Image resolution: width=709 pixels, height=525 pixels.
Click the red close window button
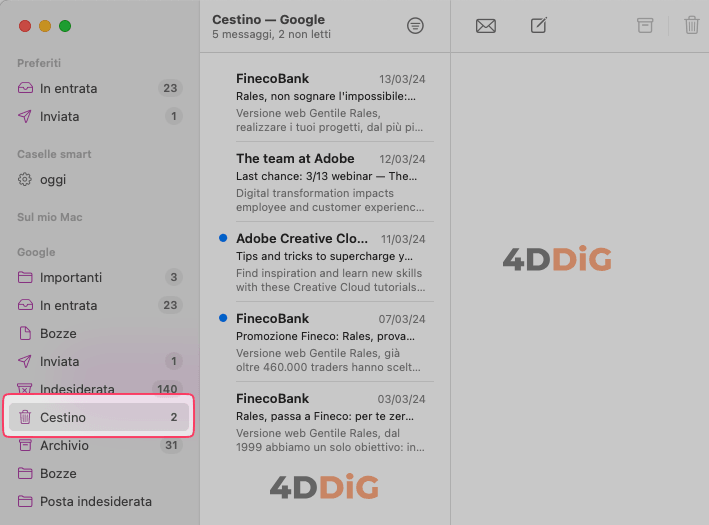click(x=25, y=26)
